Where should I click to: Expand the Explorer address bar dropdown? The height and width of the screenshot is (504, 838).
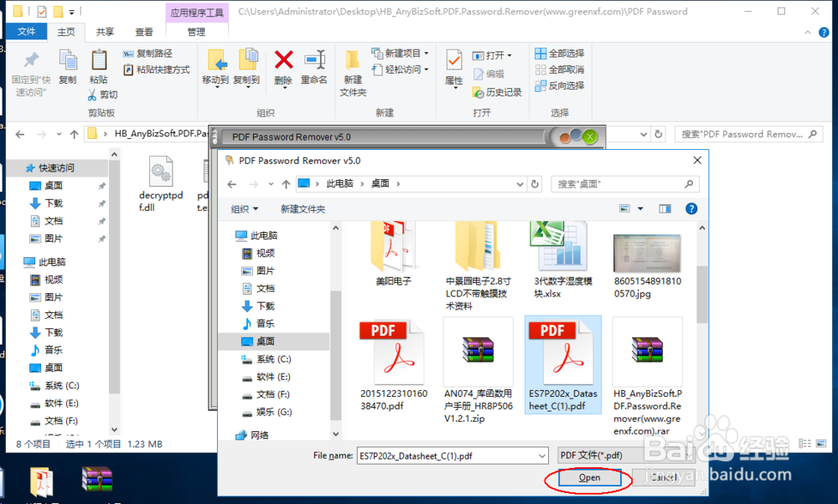(x=644, y=135)
